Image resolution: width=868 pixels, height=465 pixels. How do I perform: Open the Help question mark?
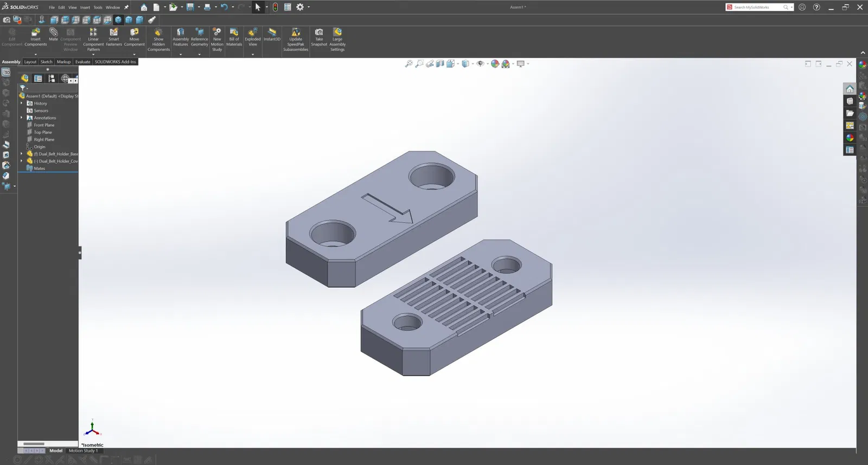[816, 7]
